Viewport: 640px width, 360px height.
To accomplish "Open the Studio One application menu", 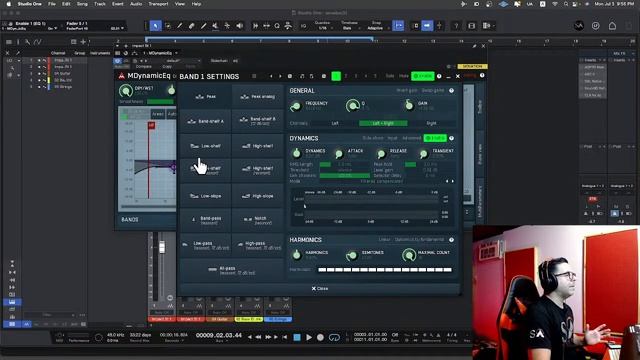I will pos(29,4).
